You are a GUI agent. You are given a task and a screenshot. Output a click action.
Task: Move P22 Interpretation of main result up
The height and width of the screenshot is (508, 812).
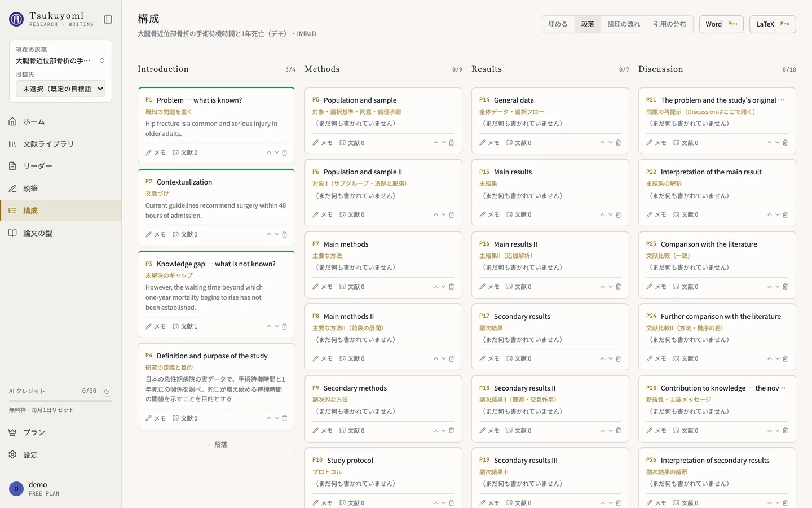point(770,214)
